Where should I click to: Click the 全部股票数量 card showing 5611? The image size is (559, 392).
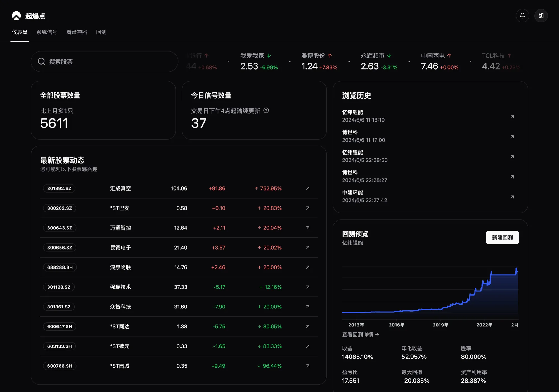(x=103, y=110)
